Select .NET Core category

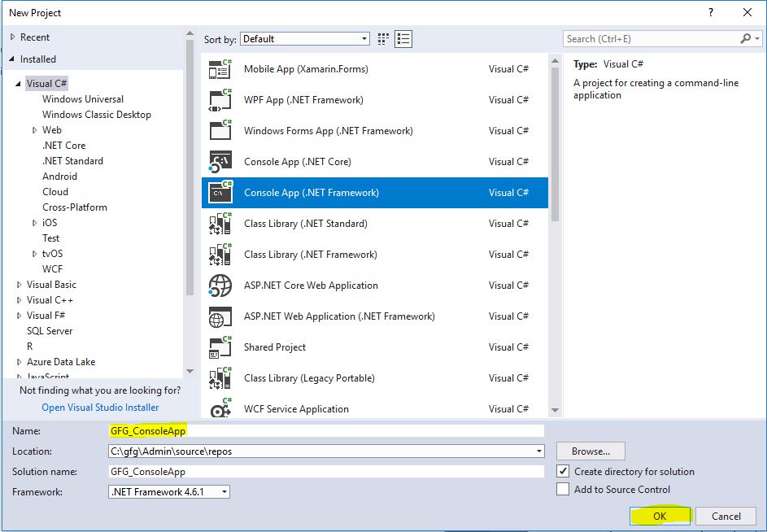tap(63, 146)
